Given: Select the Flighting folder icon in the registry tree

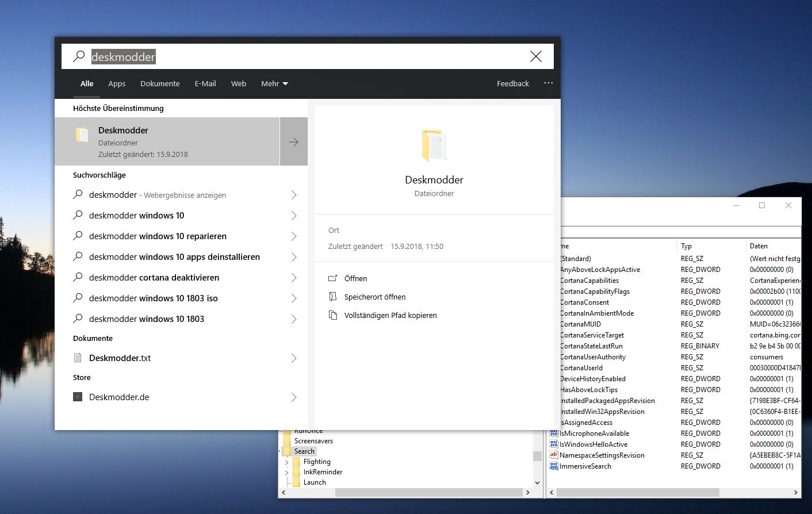Looking at the screenshot, I should [297, 462].
